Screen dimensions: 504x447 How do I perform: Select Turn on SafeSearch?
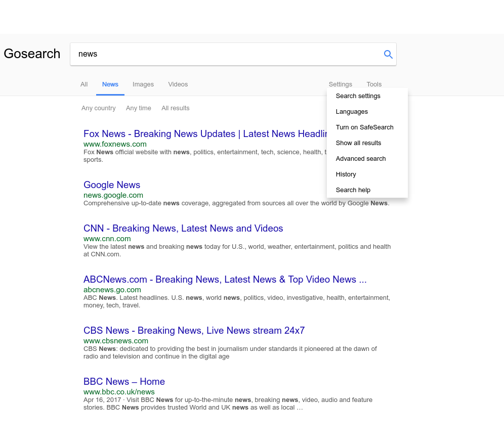point(367,127)
